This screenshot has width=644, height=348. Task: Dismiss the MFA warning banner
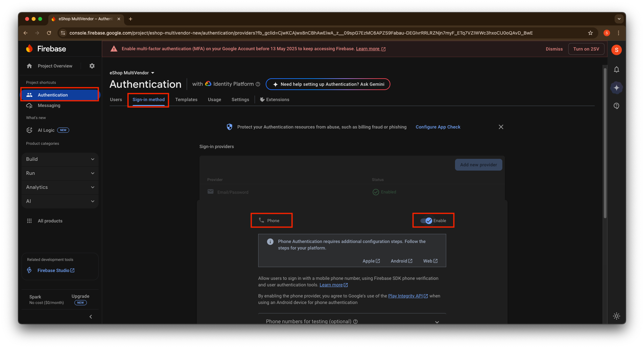click(x=554, y=49)
